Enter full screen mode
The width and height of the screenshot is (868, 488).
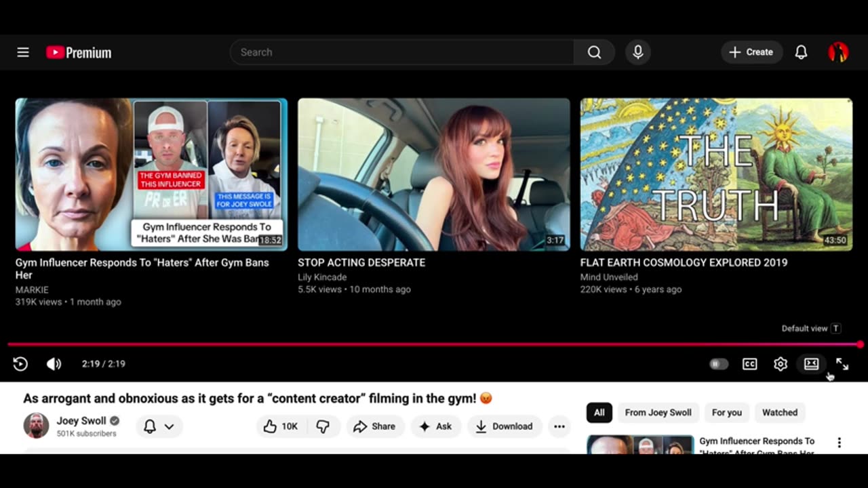coord(842,364)
